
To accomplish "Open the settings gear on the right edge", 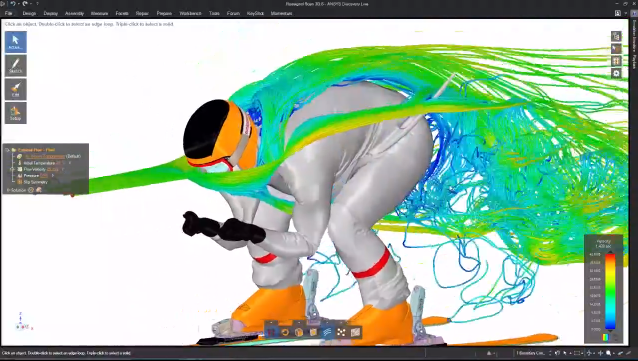I will [x=616, y=74].
